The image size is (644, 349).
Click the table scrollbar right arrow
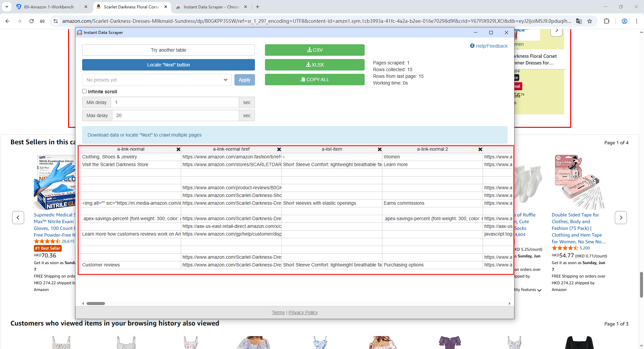click(509, 303)
